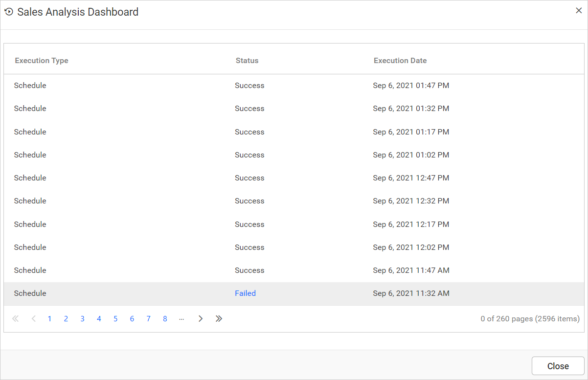Switch to page 5 of the history
Screen dimensions: 588x380
click(115, 319)
